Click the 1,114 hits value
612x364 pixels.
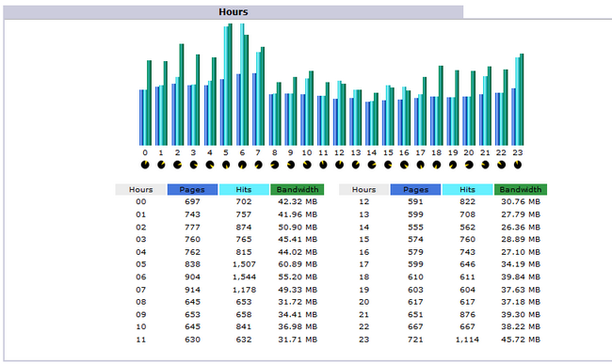coord(467,340)
